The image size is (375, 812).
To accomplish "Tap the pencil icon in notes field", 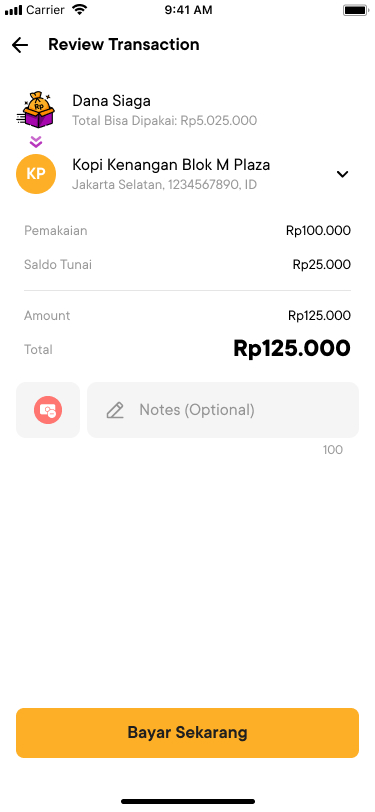I will tap(115, 410).
